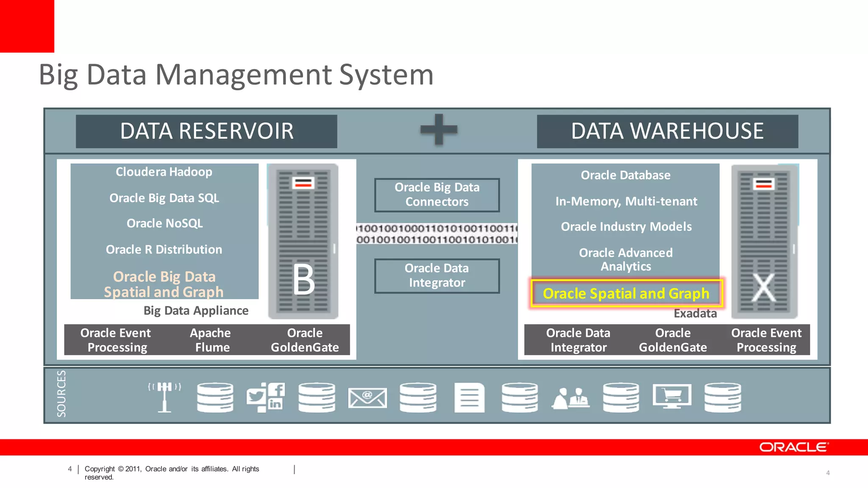Click the email envelope icon

coord(367,398)
